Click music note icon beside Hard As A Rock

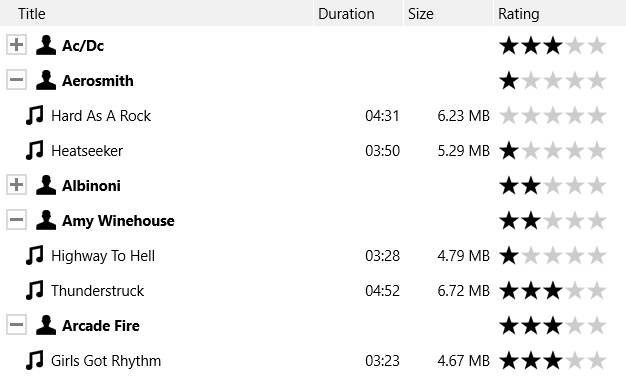[35, 115]
